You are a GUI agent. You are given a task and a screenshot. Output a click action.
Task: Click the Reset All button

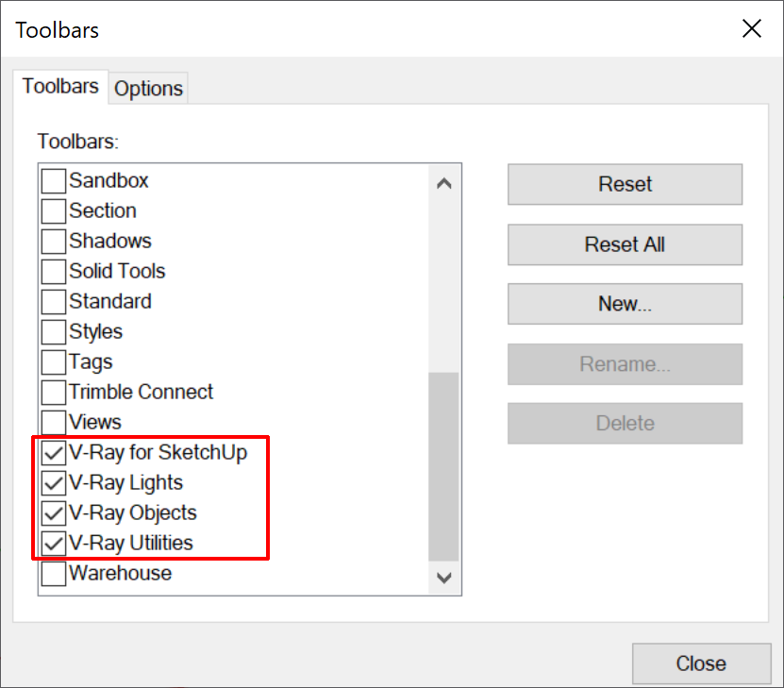(x=625, y=244)
